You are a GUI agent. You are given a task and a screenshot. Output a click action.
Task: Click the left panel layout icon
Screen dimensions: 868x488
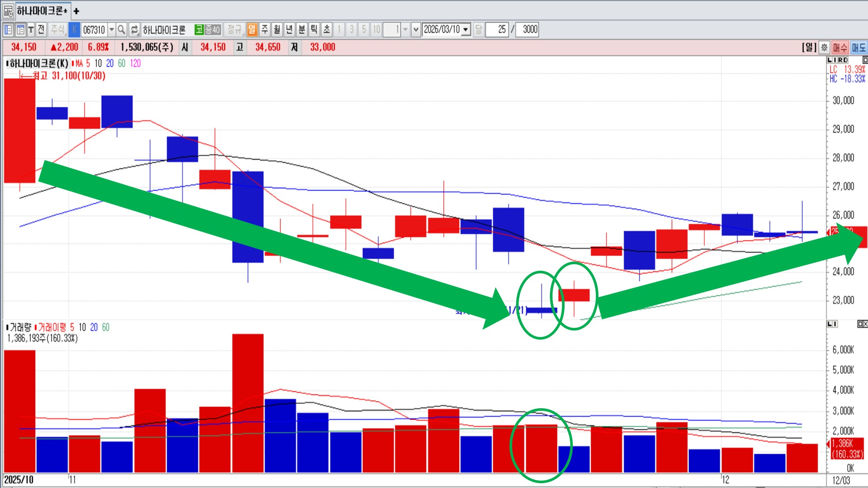8,29
